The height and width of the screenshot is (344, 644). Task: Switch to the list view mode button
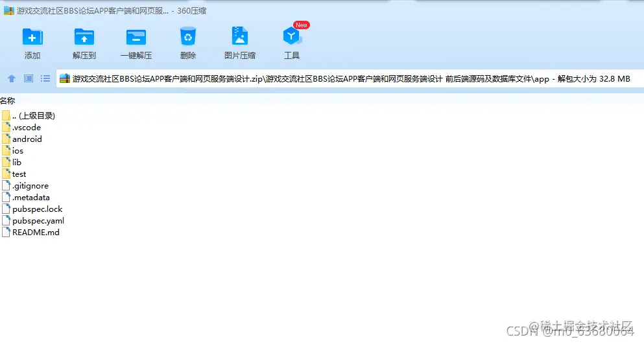[45, 78]
